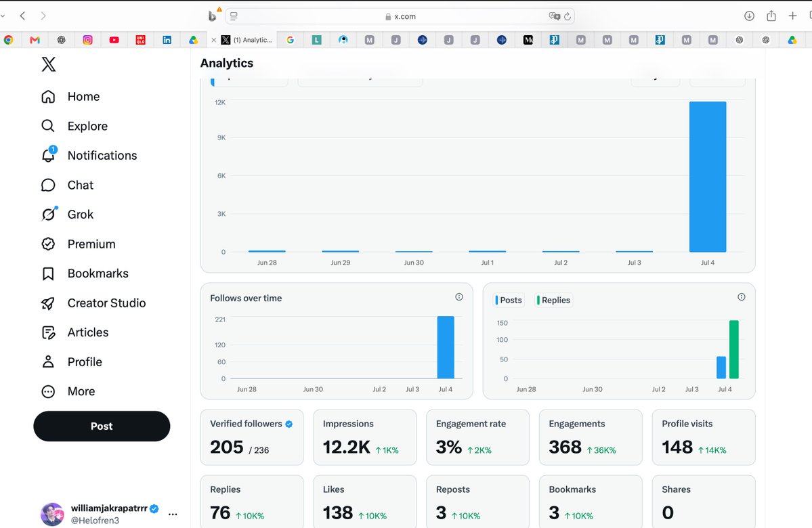This screenshot has height=528, width=812.
Task: Switch to the Google search tab
Action: 290,40
